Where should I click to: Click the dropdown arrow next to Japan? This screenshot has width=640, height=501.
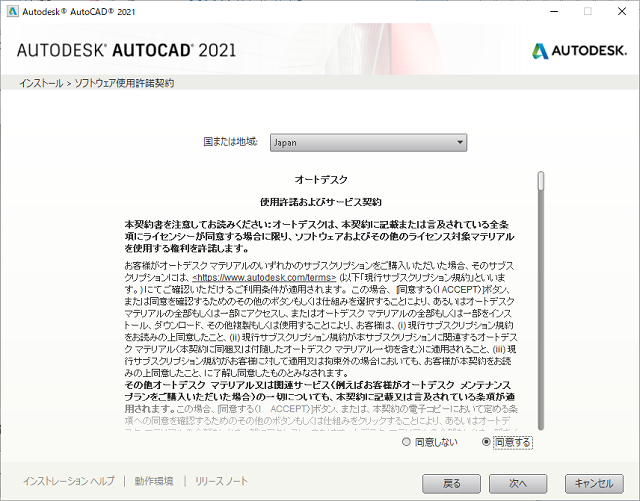click(460, 143)
